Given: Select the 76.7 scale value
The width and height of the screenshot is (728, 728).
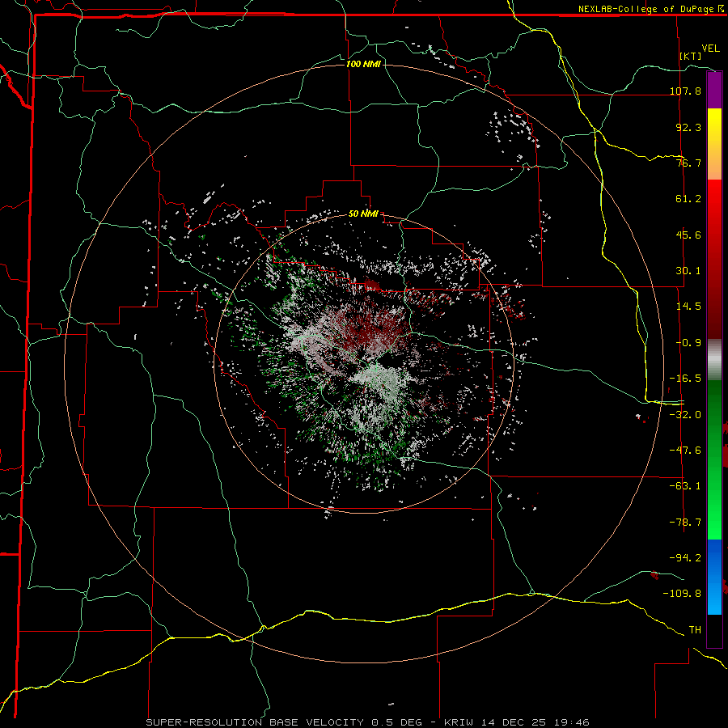Looking at the screenshot, I should point(688,163).
